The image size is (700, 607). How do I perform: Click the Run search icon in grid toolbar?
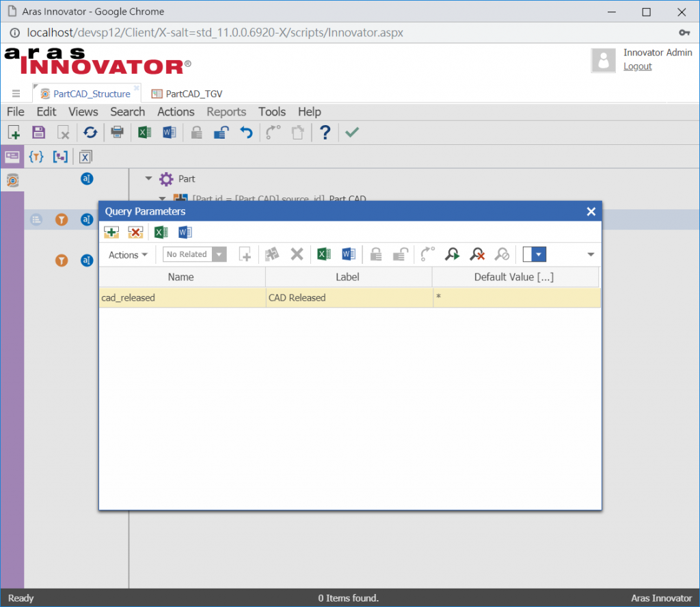click(x=452, y=254)
